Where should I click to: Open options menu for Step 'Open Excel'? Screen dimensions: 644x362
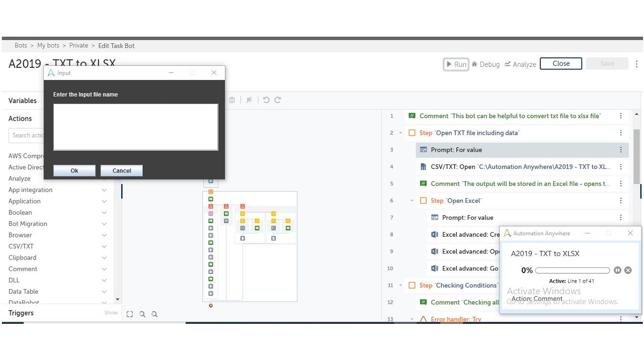[621, 201]
